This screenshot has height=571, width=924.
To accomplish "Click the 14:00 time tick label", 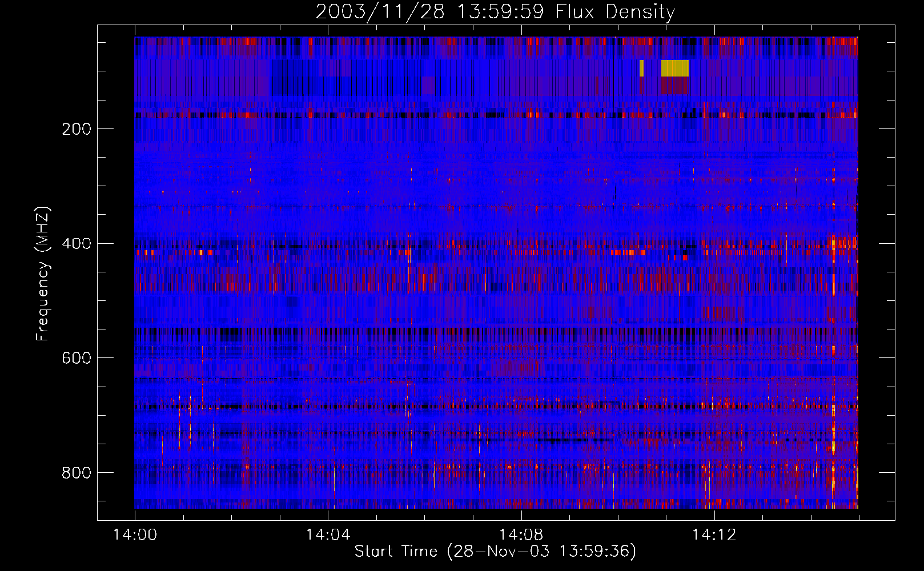I will pos(135,534).
